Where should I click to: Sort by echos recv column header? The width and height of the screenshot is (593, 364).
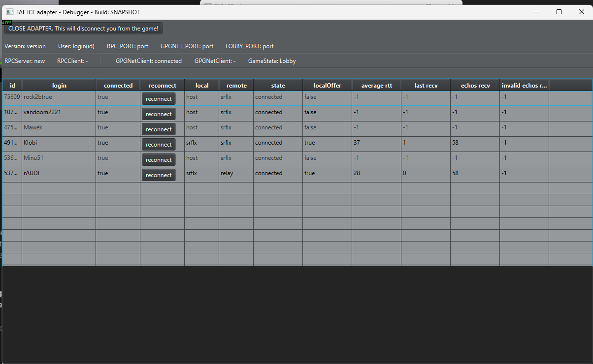(475, 85)
